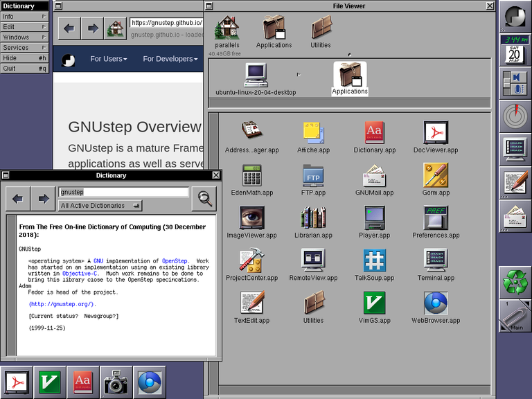
Task: Choose Quit from the Dictionary menu
Action: [x=24, y=68]
